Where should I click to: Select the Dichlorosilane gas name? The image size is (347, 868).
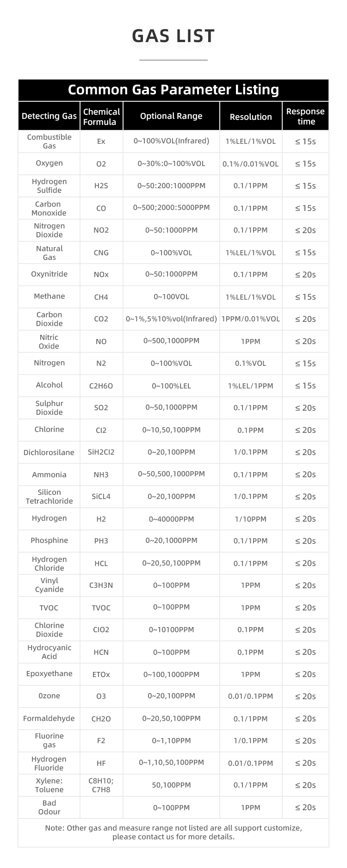tap(49, 452)
